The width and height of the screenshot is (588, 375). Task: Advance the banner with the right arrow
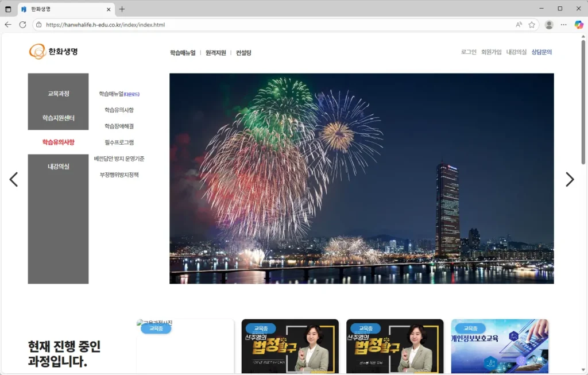point(570,179)
